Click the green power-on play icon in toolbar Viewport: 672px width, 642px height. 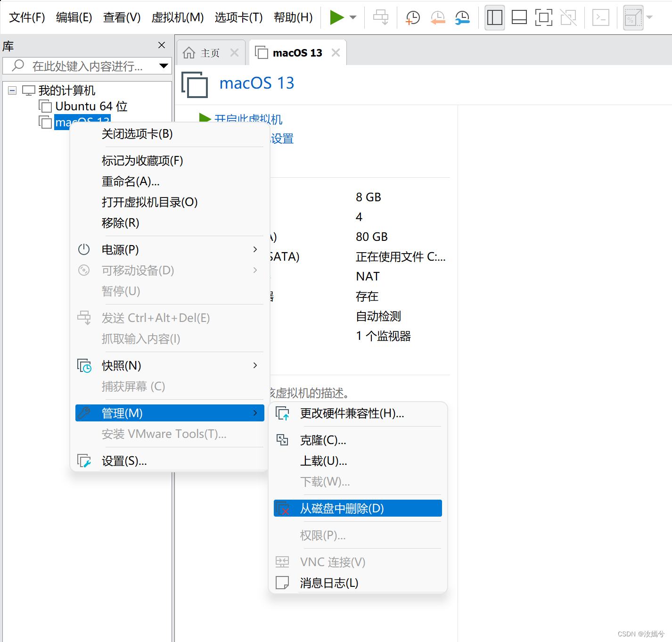click(x=336, y=17)
